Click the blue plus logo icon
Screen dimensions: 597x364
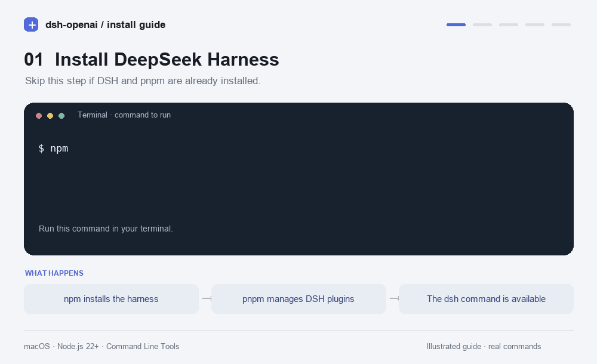click(31, 24)
